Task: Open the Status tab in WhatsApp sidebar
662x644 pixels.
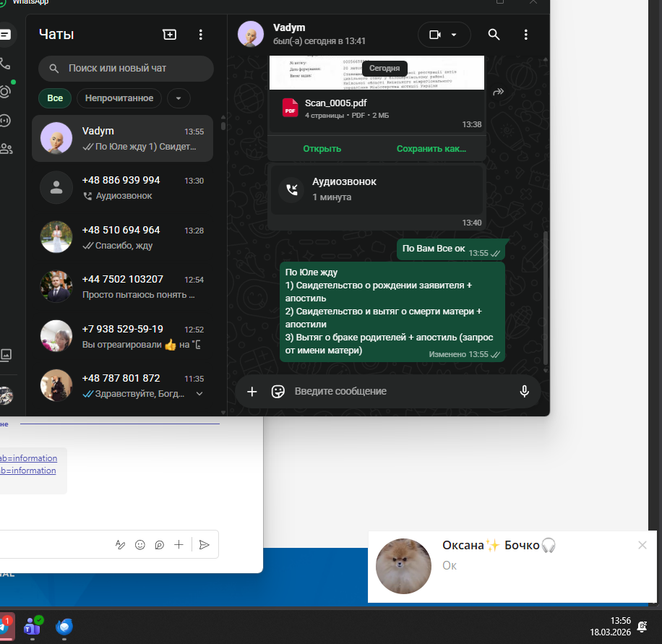Action: click(x=5, y=92)
